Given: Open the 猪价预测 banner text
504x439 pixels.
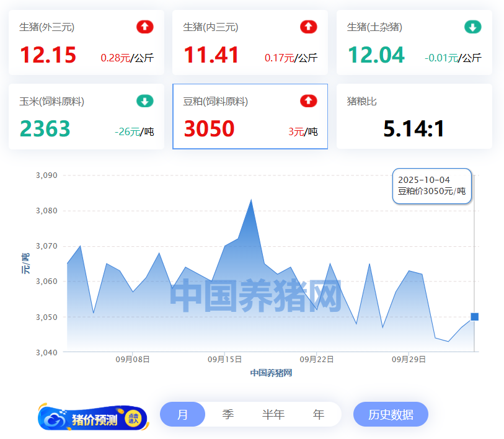Looking at the screenshot, I should tap(94, 420).
